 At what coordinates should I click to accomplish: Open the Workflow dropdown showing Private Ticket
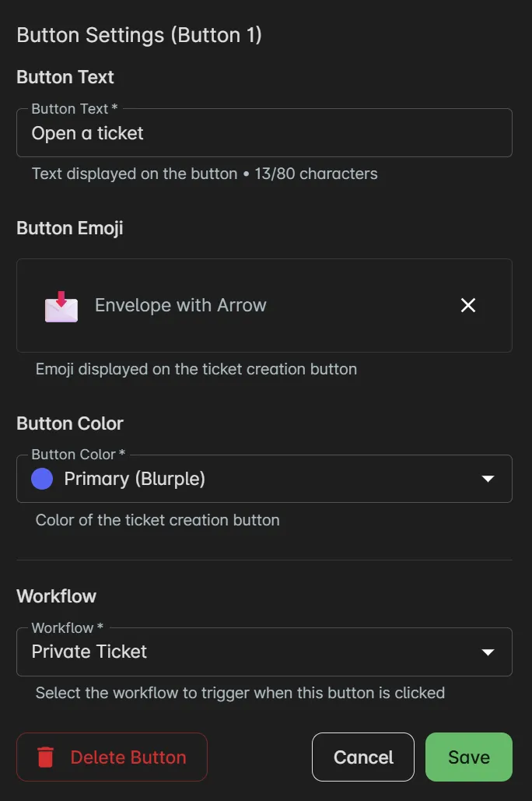pos(264,652)
